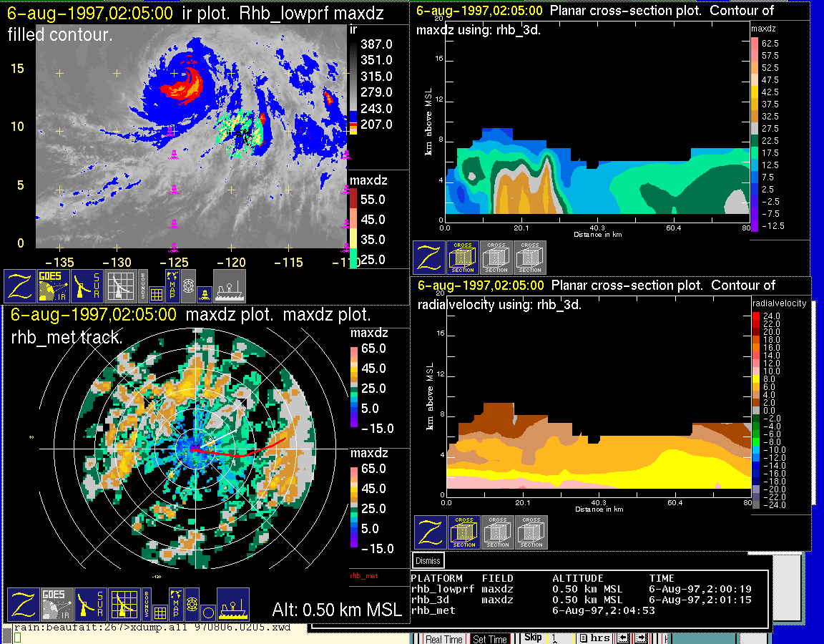Viewport: 824px width, 644px height.
Task: Open the Z menu in radial velocity cross-section window
Action: (430, 532)
